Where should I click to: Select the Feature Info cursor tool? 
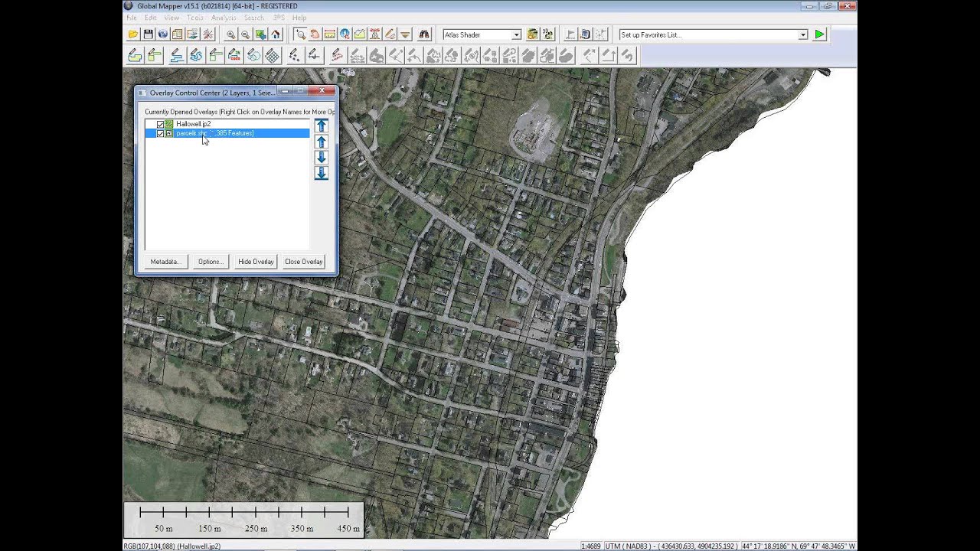[345, 34]
